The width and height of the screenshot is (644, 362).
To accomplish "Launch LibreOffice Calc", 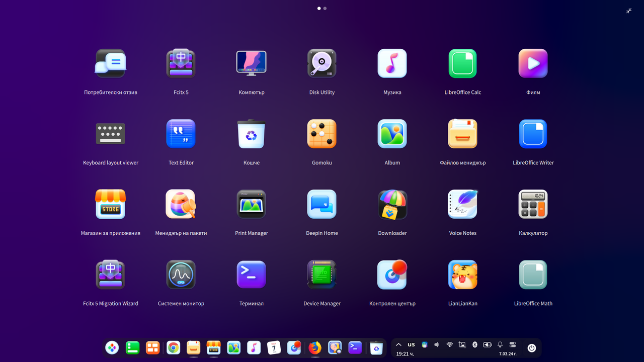I will click(x=463, y=63).
